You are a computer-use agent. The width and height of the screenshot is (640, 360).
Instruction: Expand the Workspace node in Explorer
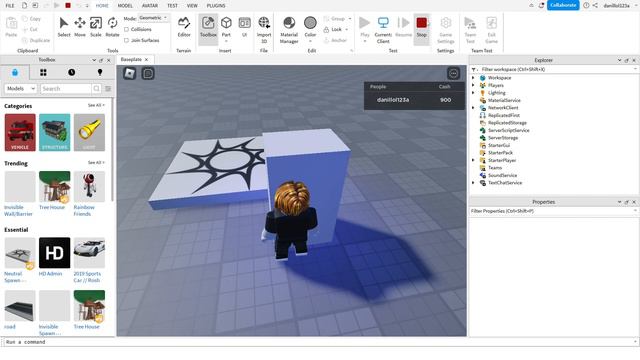click(x=473, y=78)
